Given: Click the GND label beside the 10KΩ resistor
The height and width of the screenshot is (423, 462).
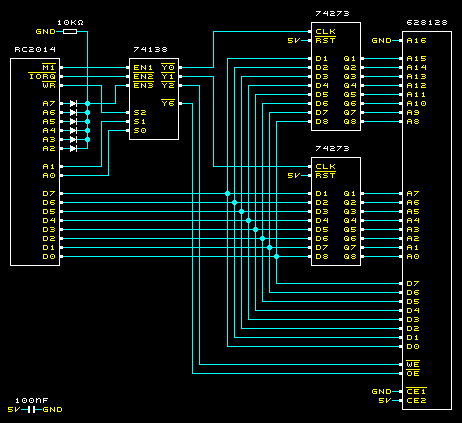Looking at the screenshot, I should click(x=45, y=32).
